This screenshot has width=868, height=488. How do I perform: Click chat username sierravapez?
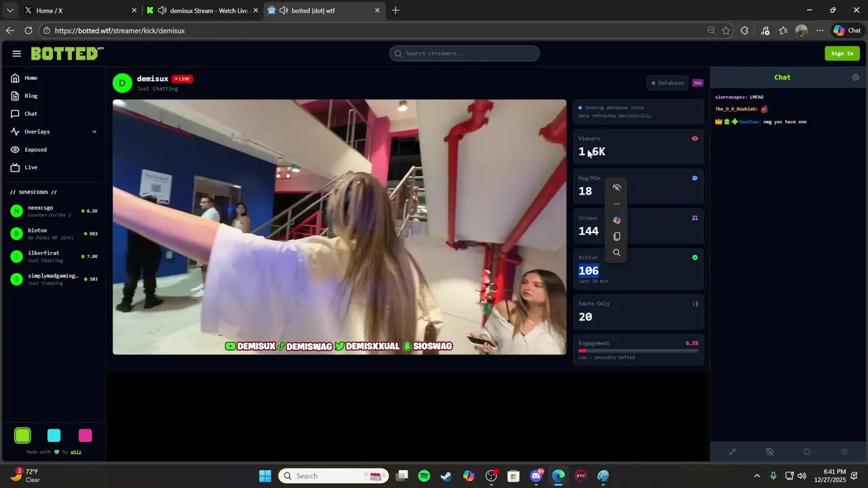730,97
